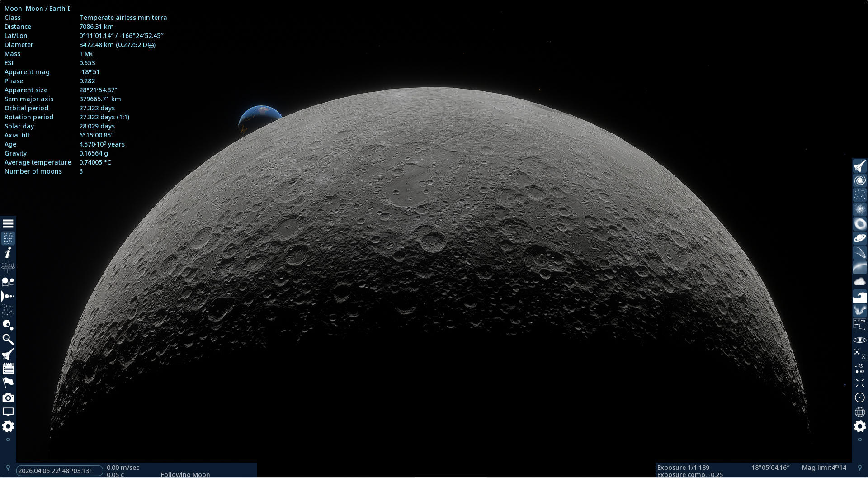Click the twin observatory domes icon

tap(8, 282)
